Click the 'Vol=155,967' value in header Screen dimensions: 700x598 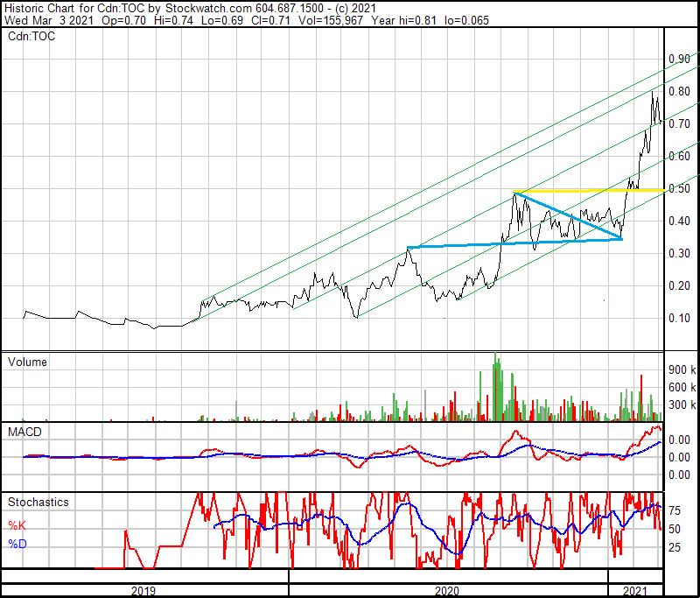[331, 20]
